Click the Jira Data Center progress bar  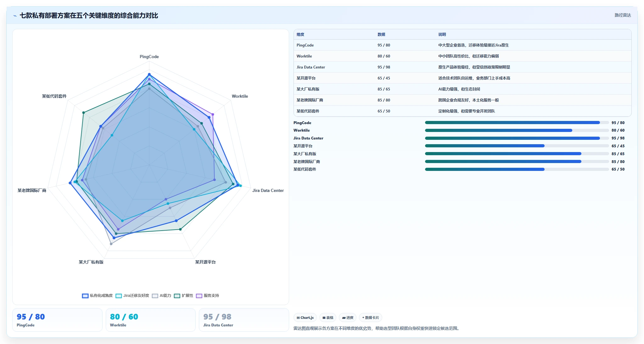[x=517, y=138]
